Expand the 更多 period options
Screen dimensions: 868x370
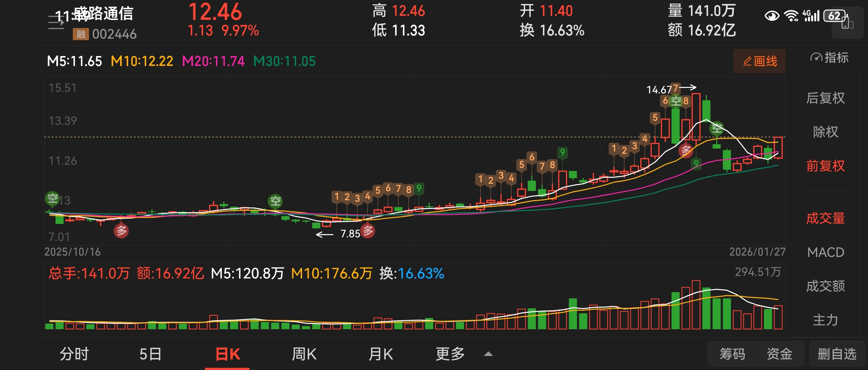pyautogui.click(x=450, y=354)
